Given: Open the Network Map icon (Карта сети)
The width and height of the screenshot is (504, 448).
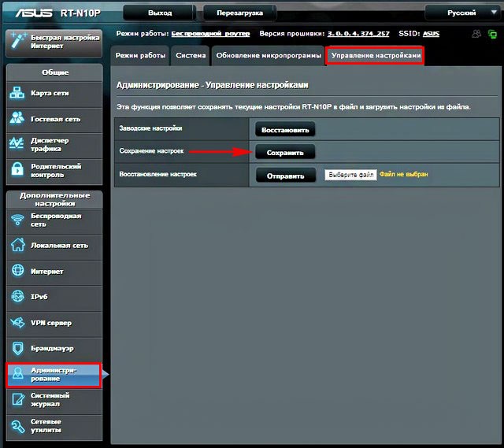Looking at the screenshot, I should click(17, 93).
